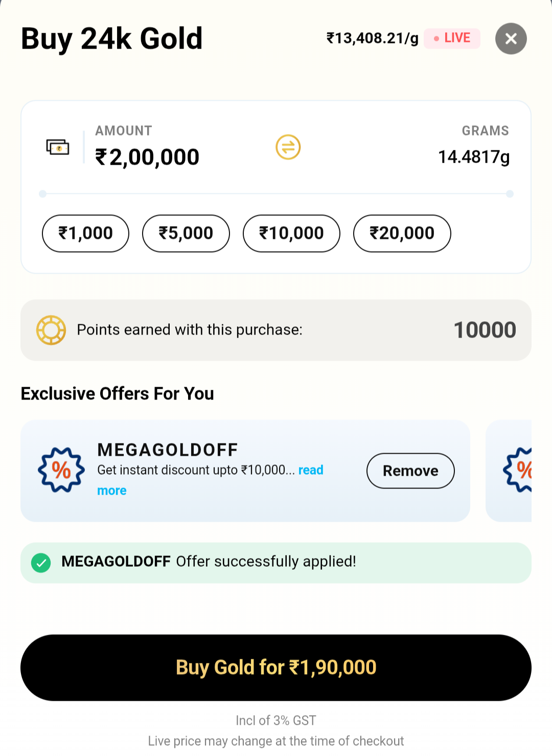Click the amount slider's left endpoint
The width and height of the screenshot is (552, 756).
point(43,194)
